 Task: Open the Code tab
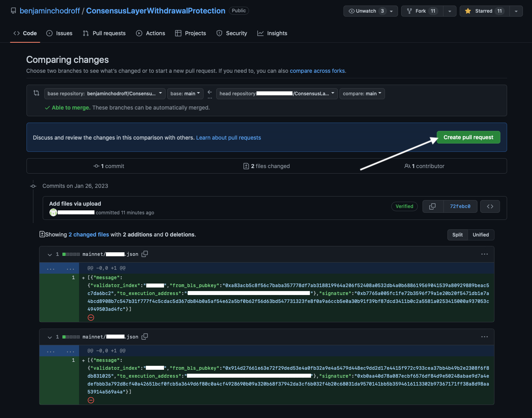point(25,33)
